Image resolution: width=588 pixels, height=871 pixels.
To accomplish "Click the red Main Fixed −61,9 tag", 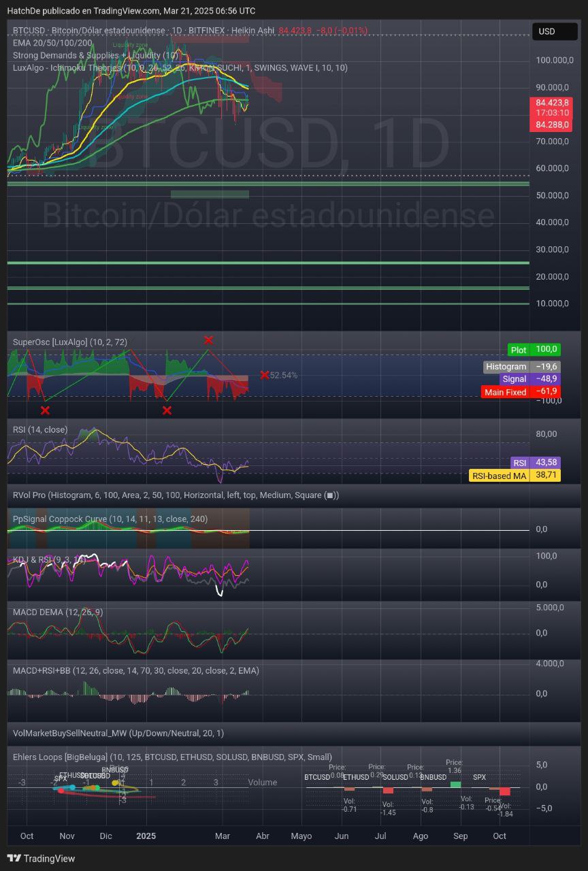I will [521, 392].
